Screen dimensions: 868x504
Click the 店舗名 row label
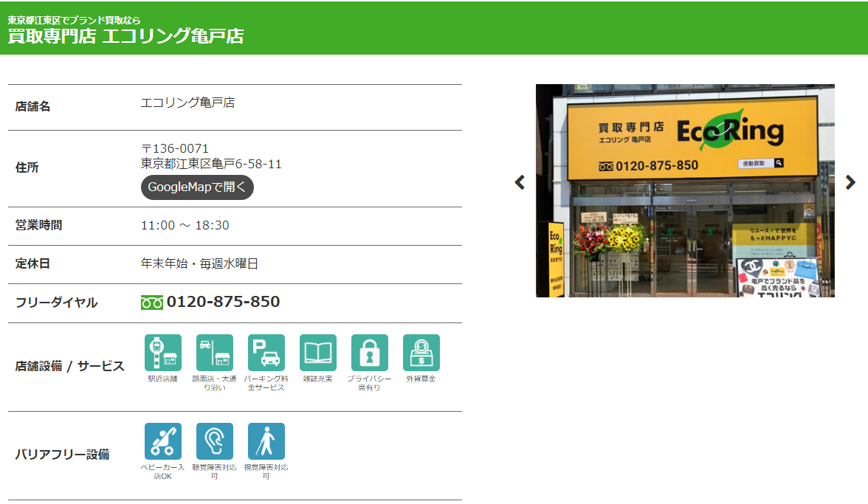coord(32,106)
